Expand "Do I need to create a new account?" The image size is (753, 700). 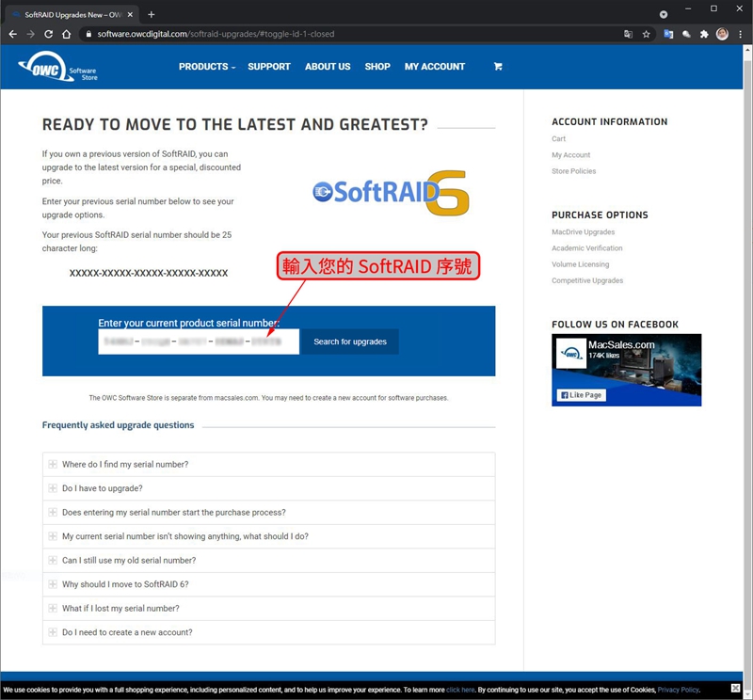269,632
